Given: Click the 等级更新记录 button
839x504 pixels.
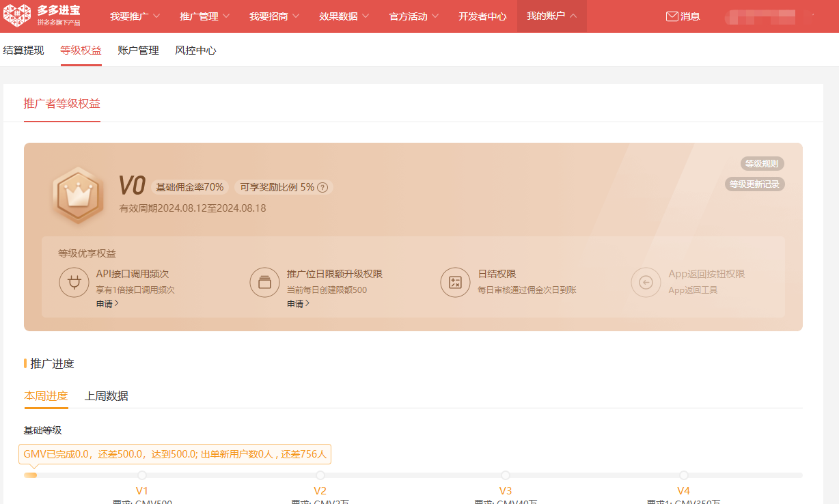Looking at the screenshot, I should tap(754, 184).
